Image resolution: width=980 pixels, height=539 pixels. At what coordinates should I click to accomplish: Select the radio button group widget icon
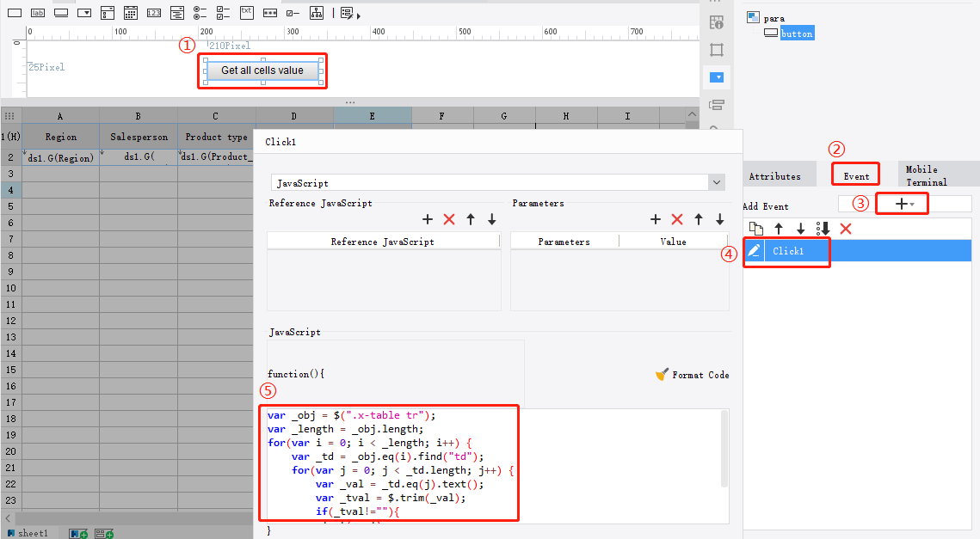(x=200, y=13)
